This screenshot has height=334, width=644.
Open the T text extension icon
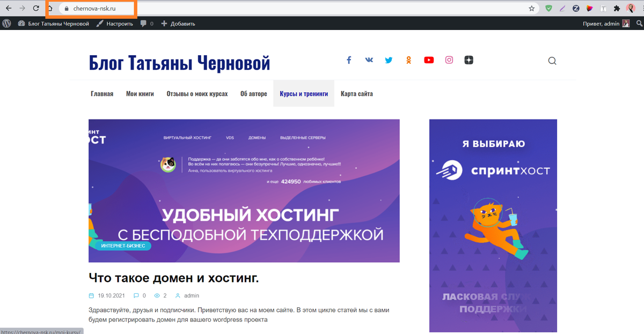tap(603, 9)
